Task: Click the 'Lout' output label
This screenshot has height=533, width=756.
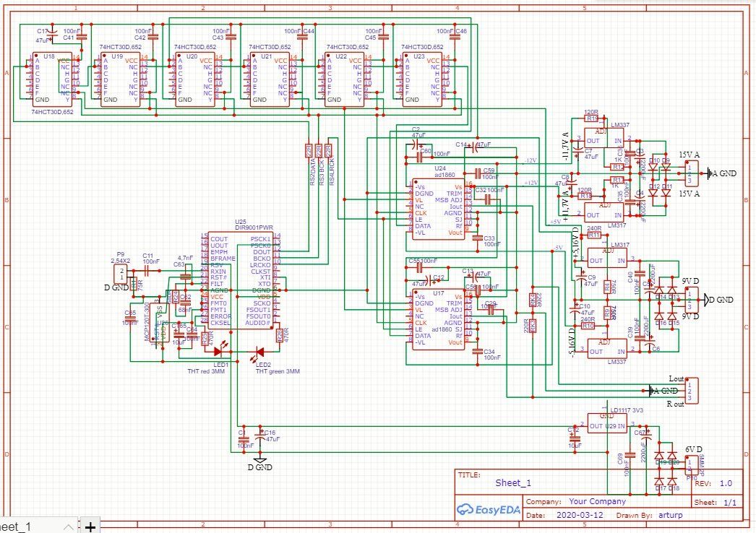Action: [676, 378]
